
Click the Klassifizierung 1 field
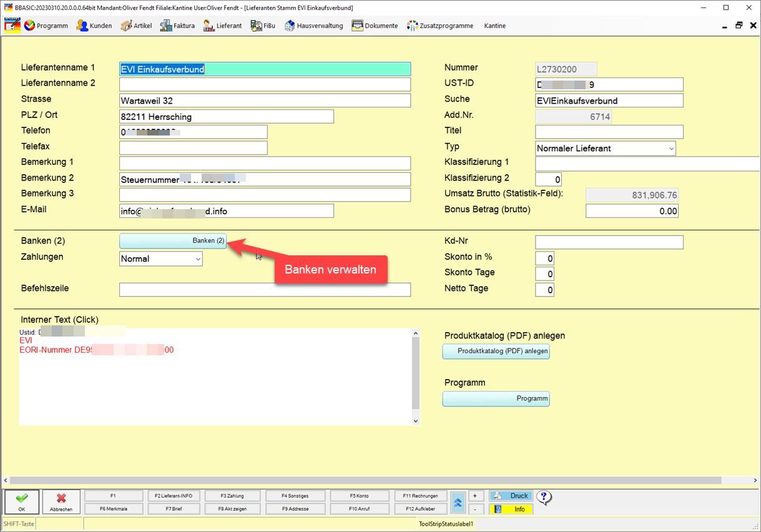(x=647, y=164)
